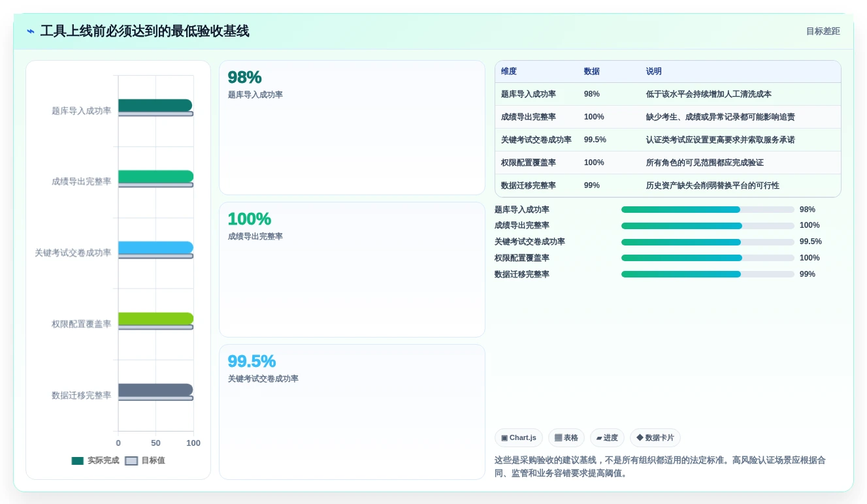867x504 pixels.
Task: Click the 目标差距 label in header
Action: 823,31
